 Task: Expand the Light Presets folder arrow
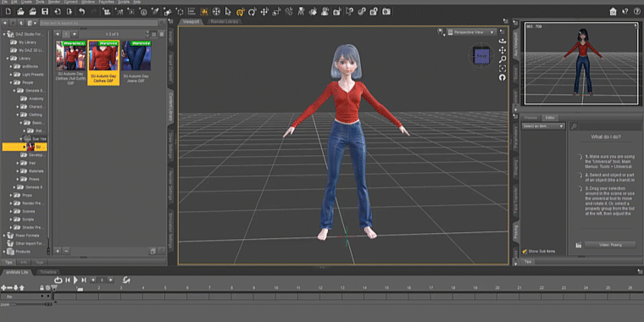[12, 75]
